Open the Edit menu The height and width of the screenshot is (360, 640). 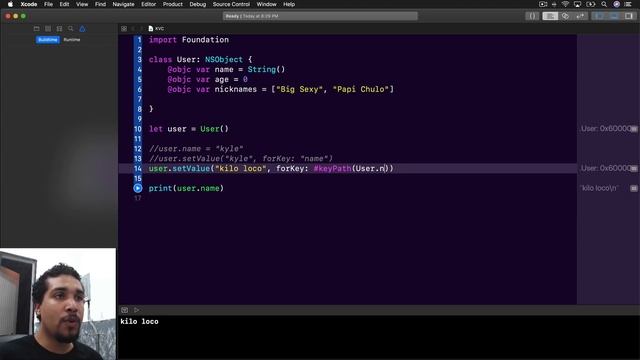(64, 4)
